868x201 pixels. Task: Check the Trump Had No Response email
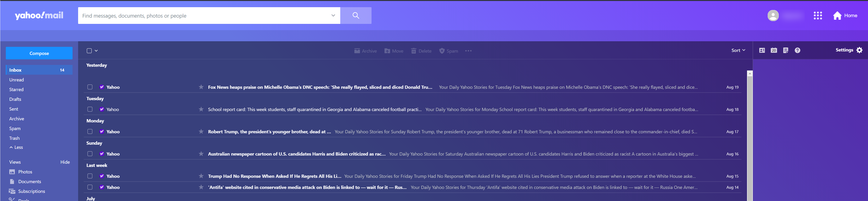click(90, 176)
